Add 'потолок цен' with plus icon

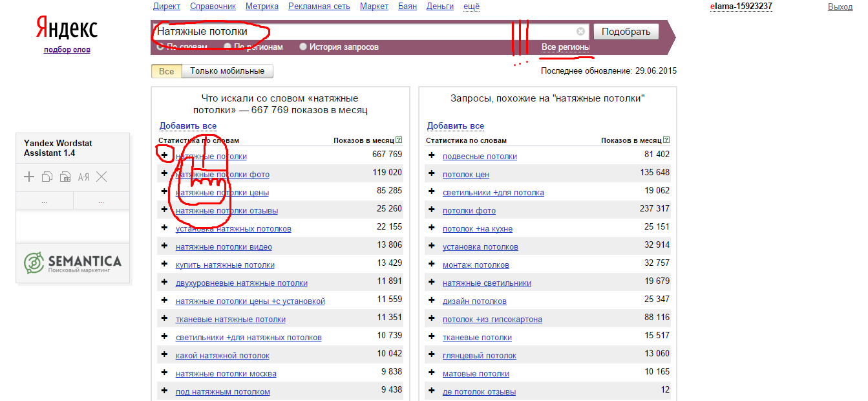tap(432, 174)
